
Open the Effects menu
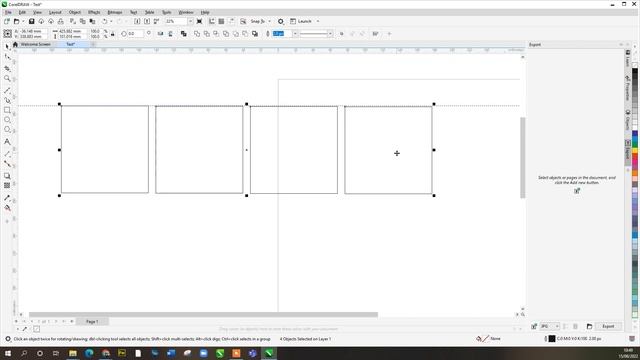click(94, 12)
